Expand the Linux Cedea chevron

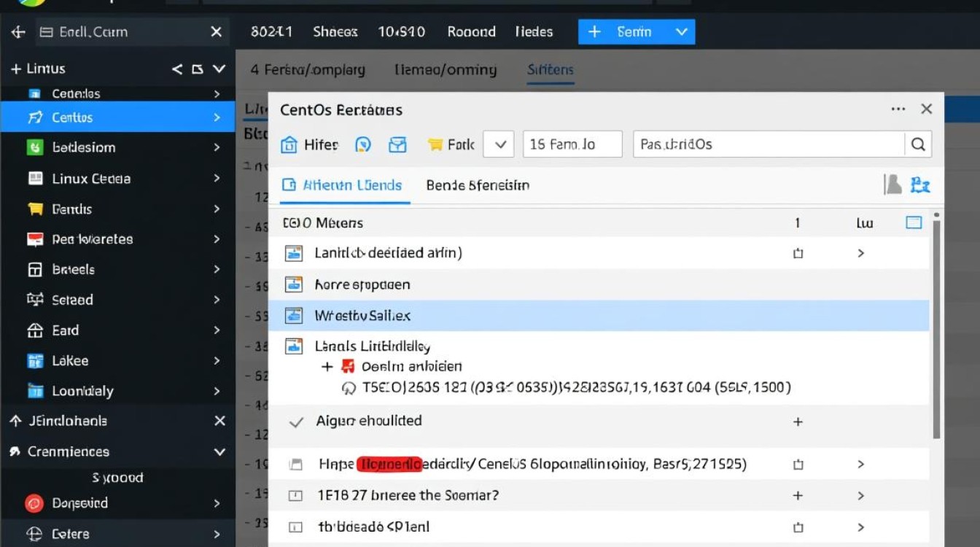click(217, 179)
